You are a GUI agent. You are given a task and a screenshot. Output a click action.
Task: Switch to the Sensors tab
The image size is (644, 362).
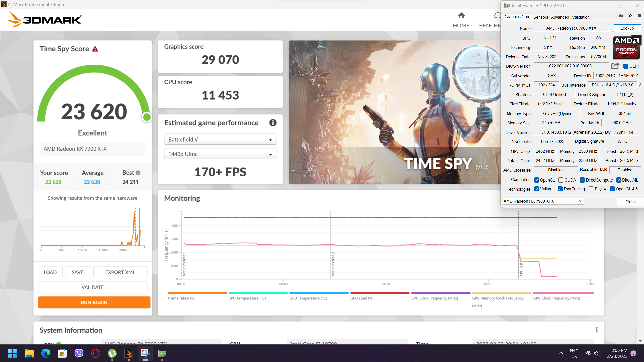coord(540,17)
